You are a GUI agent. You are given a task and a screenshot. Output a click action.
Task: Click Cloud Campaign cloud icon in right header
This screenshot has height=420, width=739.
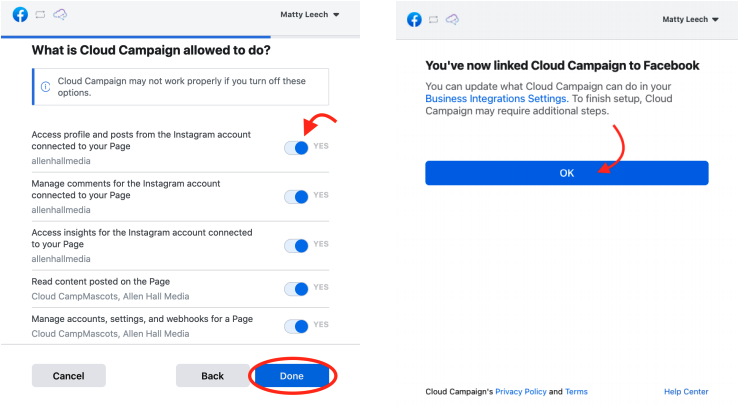(x=452, y=20)
